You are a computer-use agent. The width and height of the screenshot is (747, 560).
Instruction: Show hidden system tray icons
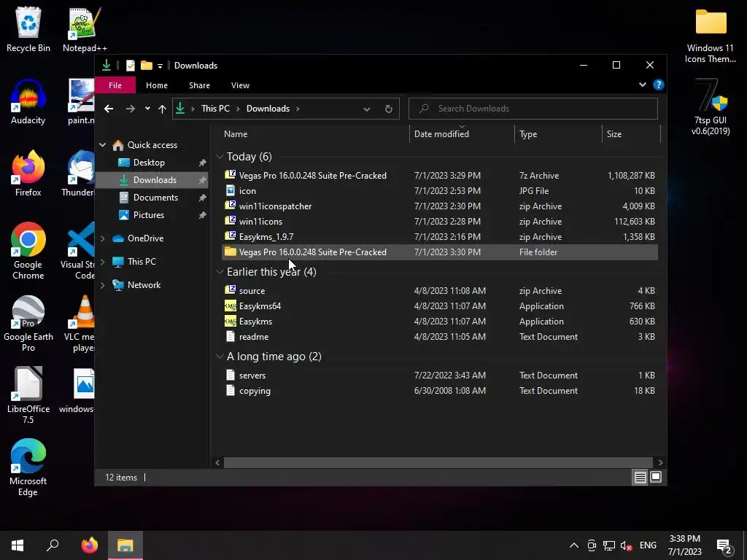[x=574, y=545]
